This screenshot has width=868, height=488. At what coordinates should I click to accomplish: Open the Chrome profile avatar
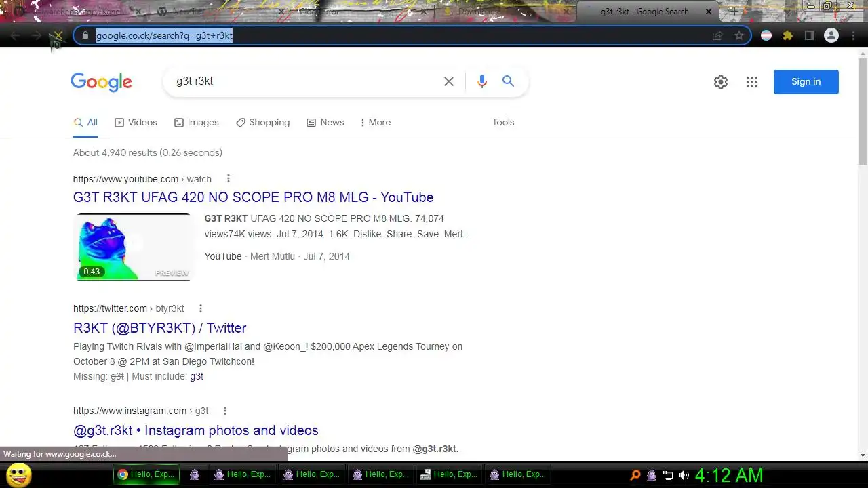point(832,36)
